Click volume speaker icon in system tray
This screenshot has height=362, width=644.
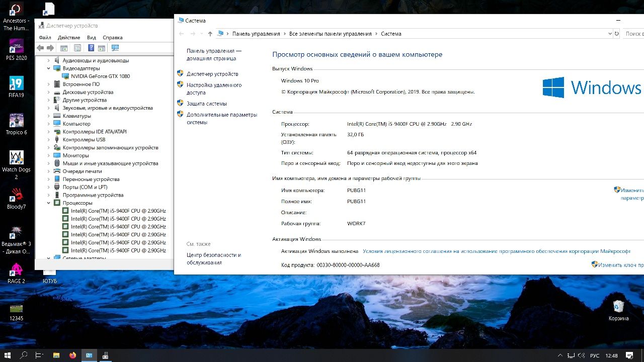coord(582,355)
